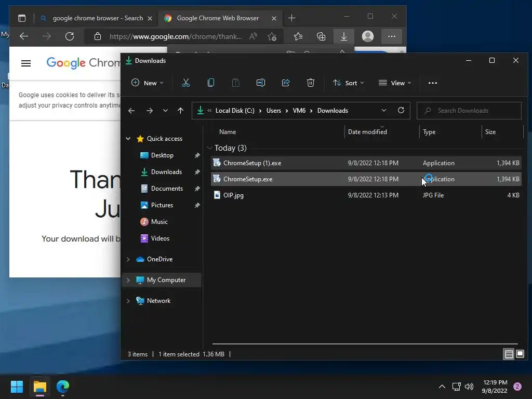This screenshot has height=399, width=532.
Task: Open the hamburger menu on Google Chrome page
Action: click(26, 63)
